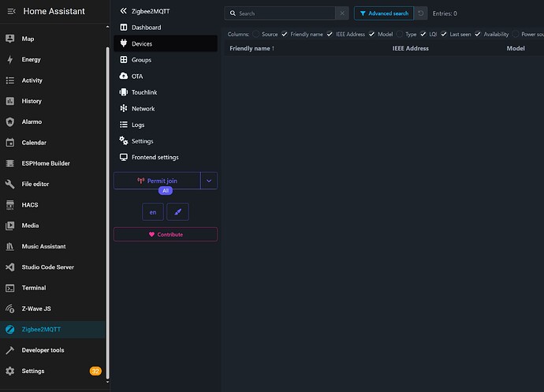Click the All badge under Permit join
This screenshot has width=544, height=392.
pos(166,191)
